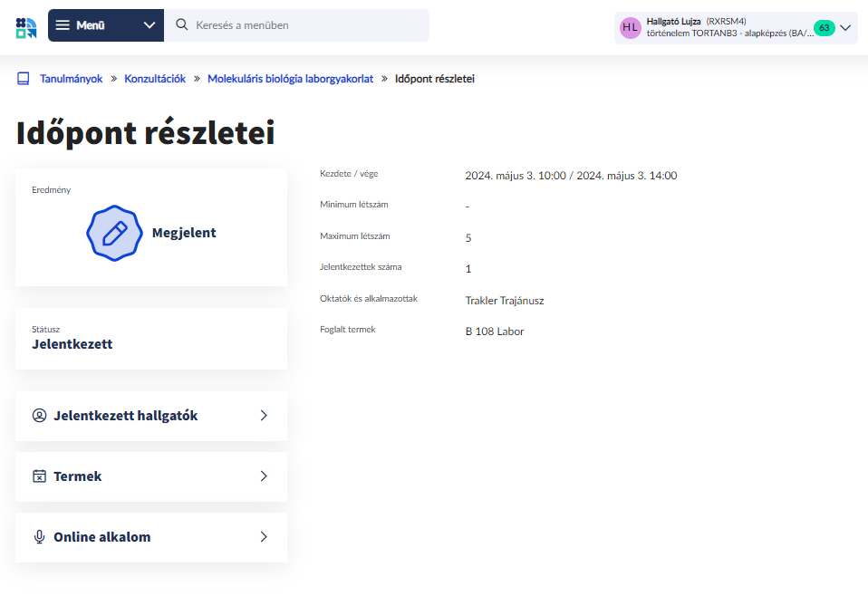Viewport: 868px width, 596px height.
Task: Click the green 63 notification badge
Action: click(x=824, y=28)
